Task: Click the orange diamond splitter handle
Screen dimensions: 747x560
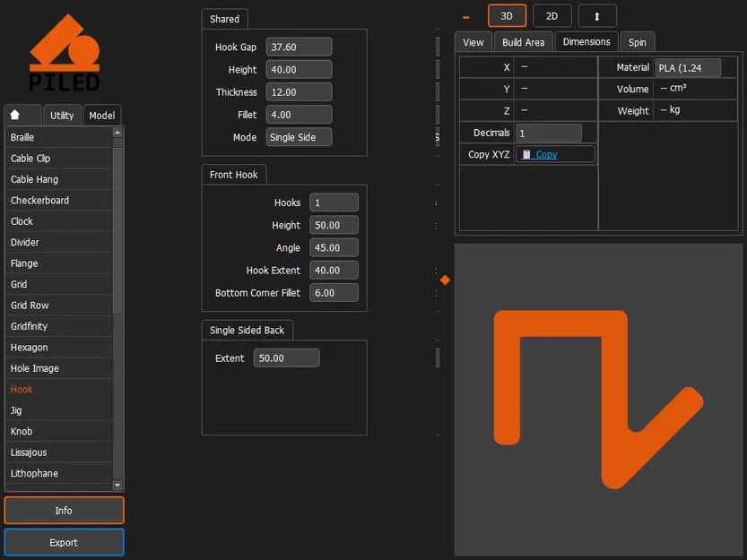Action: pyautogui.click(x=445, y=280)
